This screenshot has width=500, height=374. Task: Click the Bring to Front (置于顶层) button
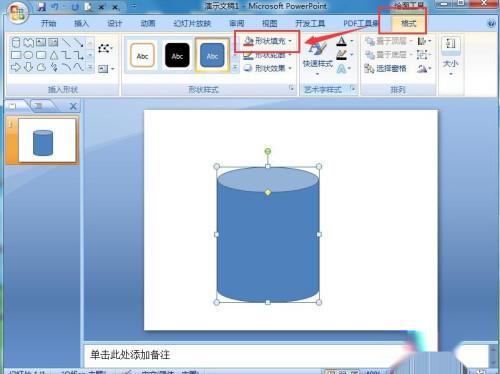389,41
